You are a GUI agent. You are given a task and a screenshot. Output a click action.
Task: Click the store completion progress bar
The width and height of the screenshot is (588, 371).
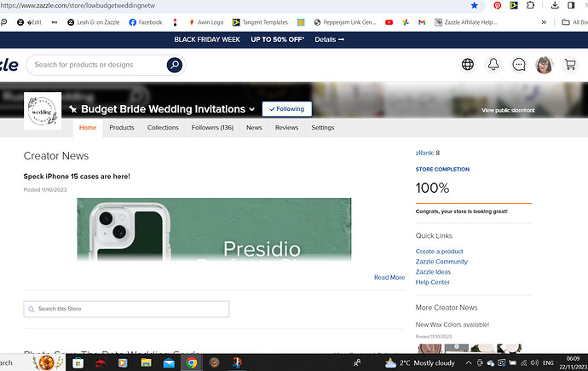tap(474, 203)
